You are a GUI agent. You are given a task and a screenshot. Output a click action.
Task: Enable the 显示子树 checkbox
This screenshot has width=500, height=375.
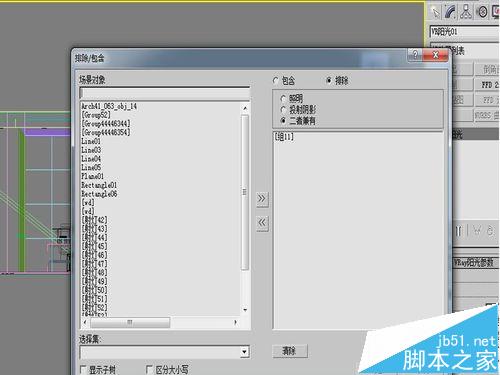[83, 370]
